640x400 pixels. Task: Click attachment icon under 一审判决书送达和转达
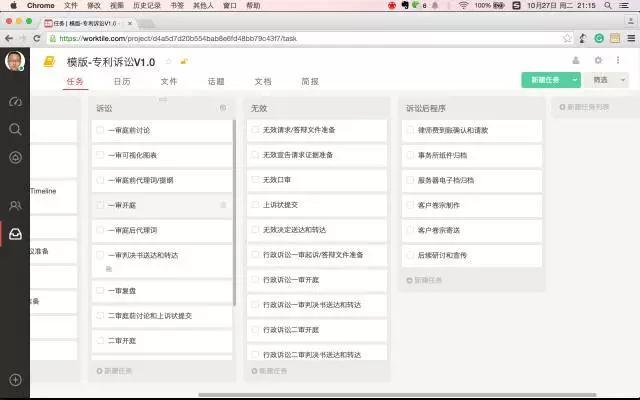[x=109, y=269]
